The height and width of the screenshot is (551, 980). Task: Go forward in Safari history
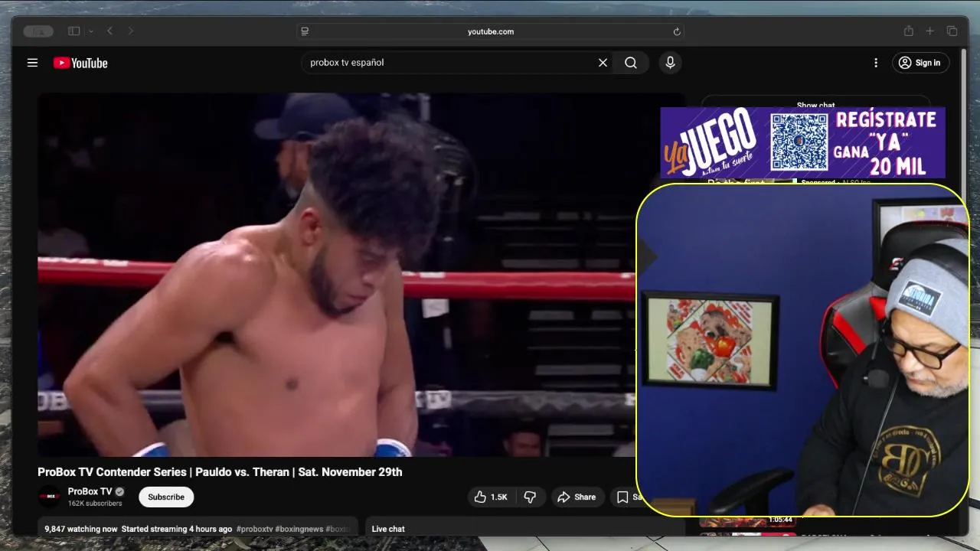(131, 31)
